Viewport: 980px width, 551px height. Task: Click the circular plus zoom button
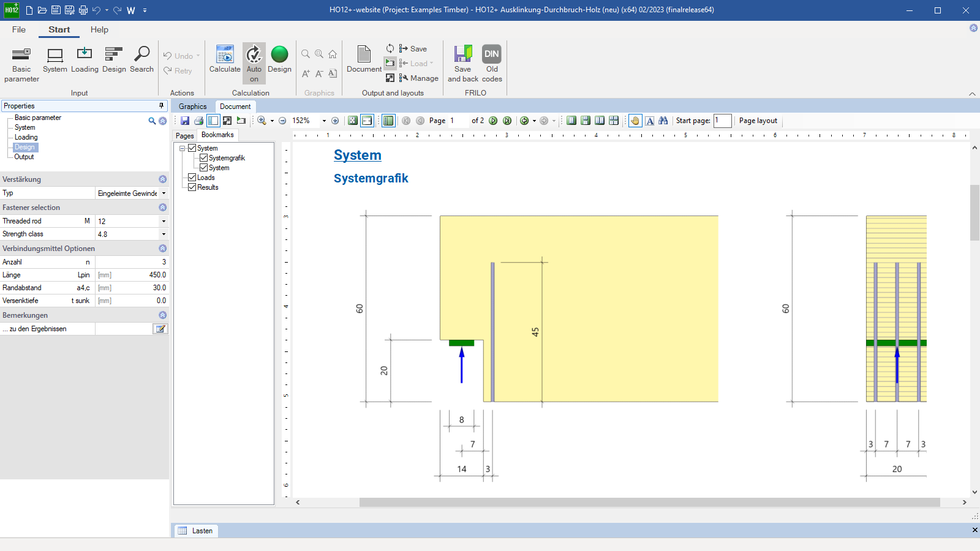coord(335,121)
